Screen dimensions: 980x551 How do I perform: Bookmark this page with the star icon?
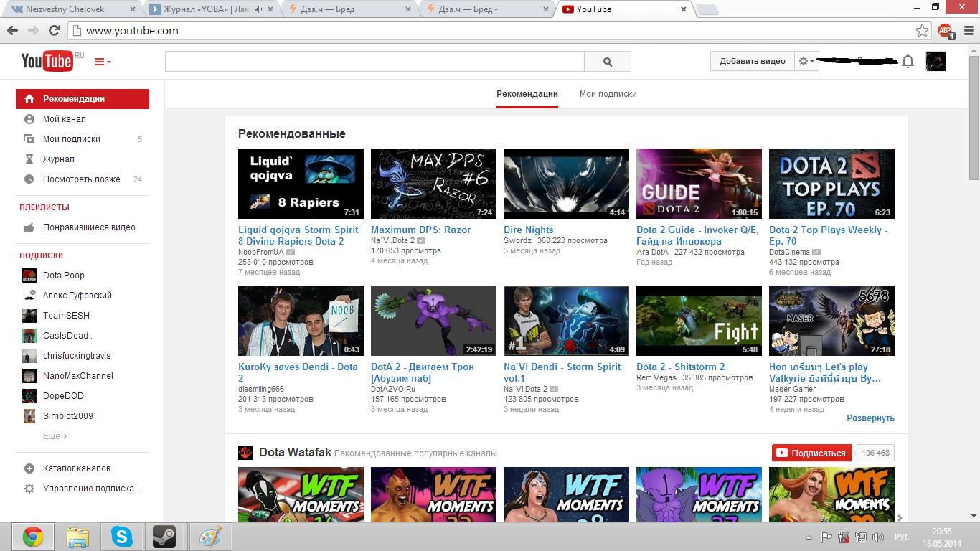tap(923, 31)
